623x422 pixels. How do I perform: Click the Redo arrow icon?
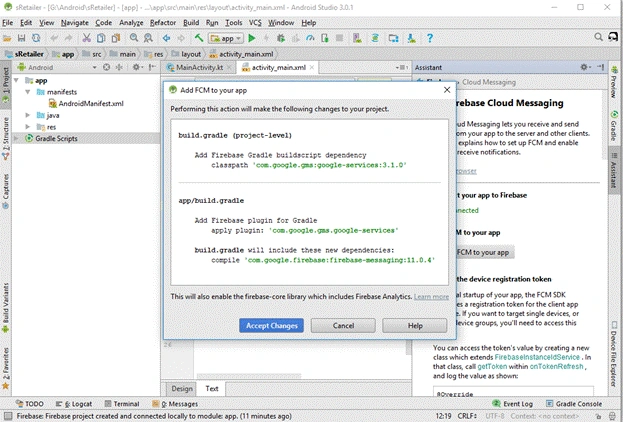coord(68,38)
